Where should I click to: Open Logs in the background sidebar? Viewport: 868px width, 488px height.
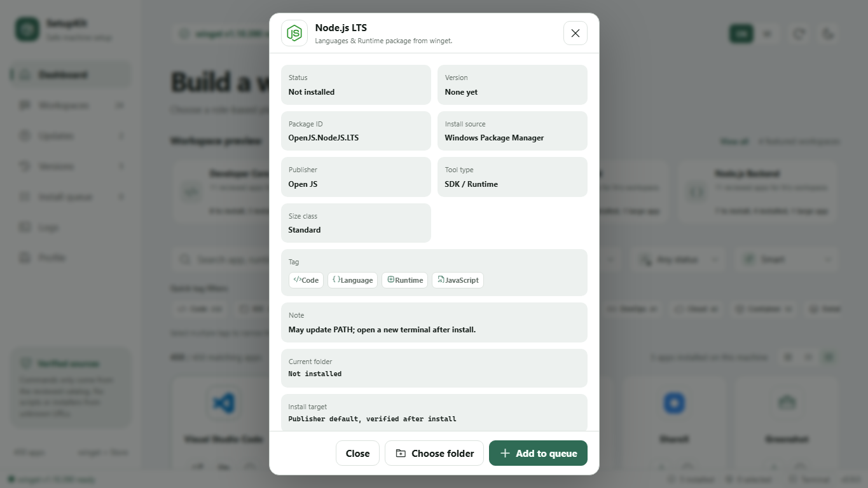[70, 227]
